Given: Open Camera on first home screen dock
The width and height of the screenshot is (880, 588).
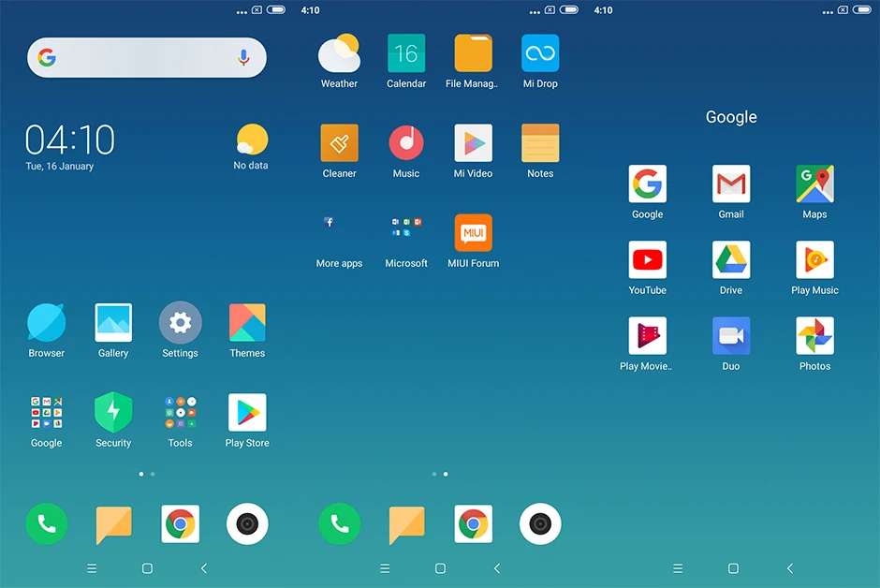Looking at the screenshot, I should point(247,523).
